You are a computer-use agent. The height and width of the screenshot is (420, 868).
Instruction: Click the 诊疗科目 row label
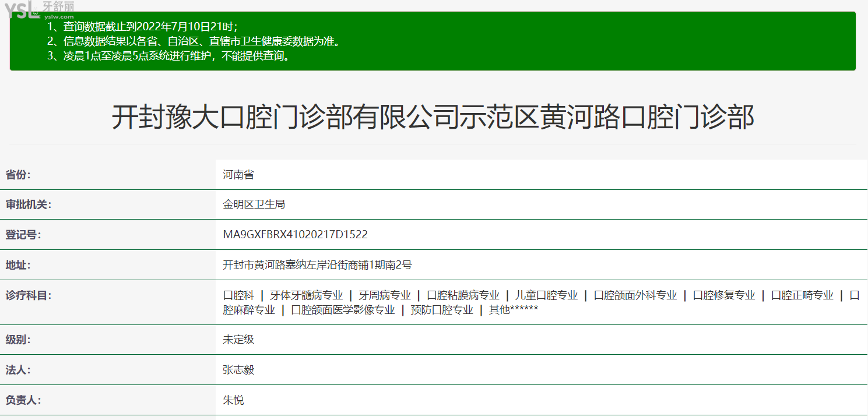coord(28,295)
